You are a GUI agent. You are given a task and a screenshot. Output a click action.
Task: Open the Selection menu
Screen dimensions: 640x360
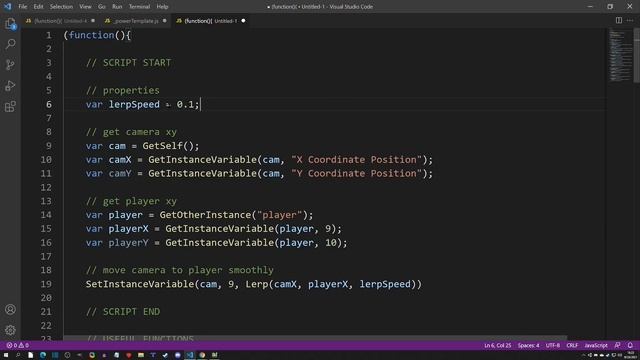61,7
